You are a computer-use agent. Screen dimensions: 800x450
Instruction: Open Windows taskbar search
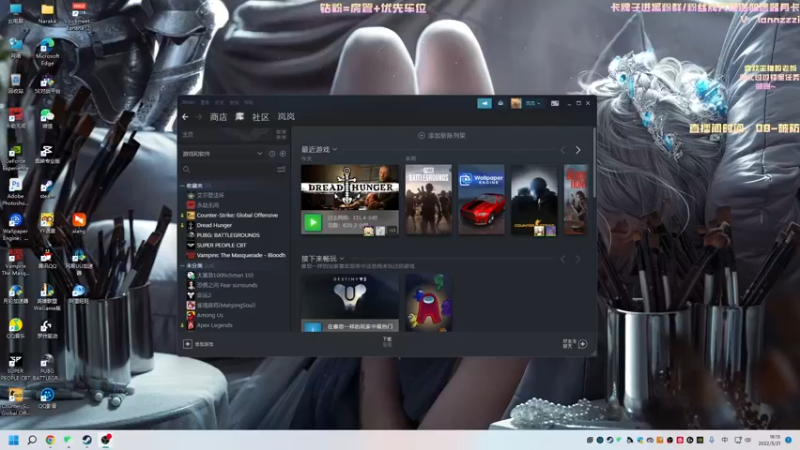[x=32, y=440]
